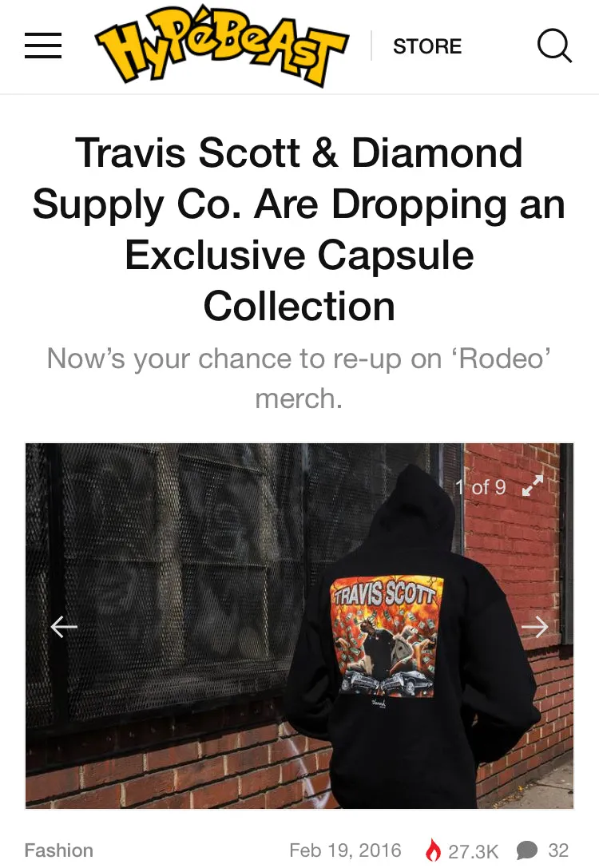Click the '1 of 9' gallery counter
Image resolution: width=599 pixels, height=868 pixels.
click(481, 487)
